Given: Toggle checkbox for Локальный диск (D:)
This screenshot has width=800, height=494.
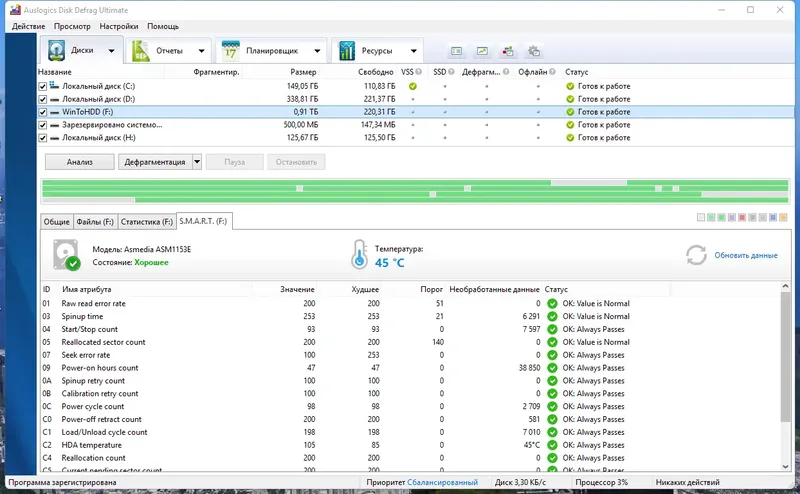Looking at the screenshot, I should pyautogui.click(x=43, y=99).
